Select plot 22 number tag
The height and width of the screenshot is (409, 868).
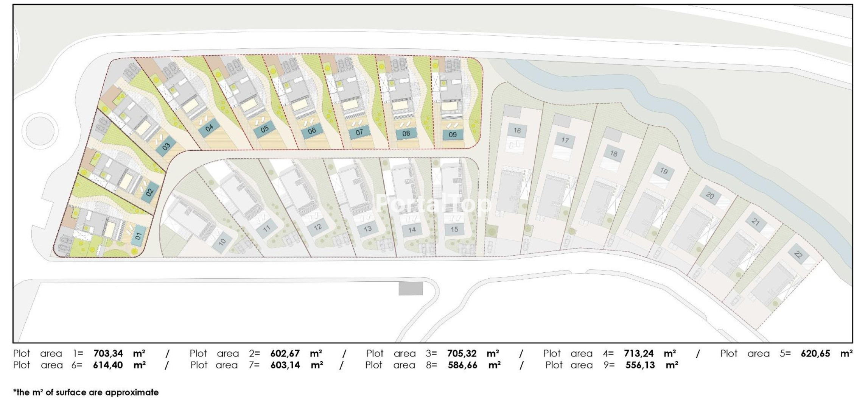click(798, 254)
